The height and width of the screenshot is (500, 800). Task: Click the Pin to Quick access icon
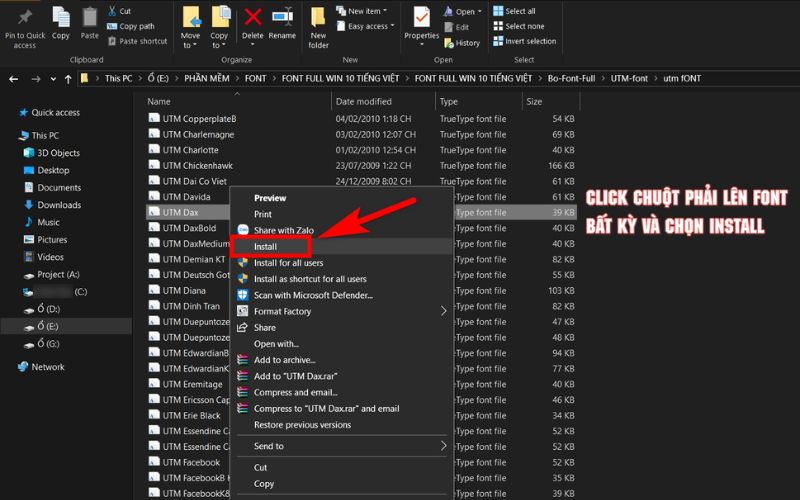(24, 18)
